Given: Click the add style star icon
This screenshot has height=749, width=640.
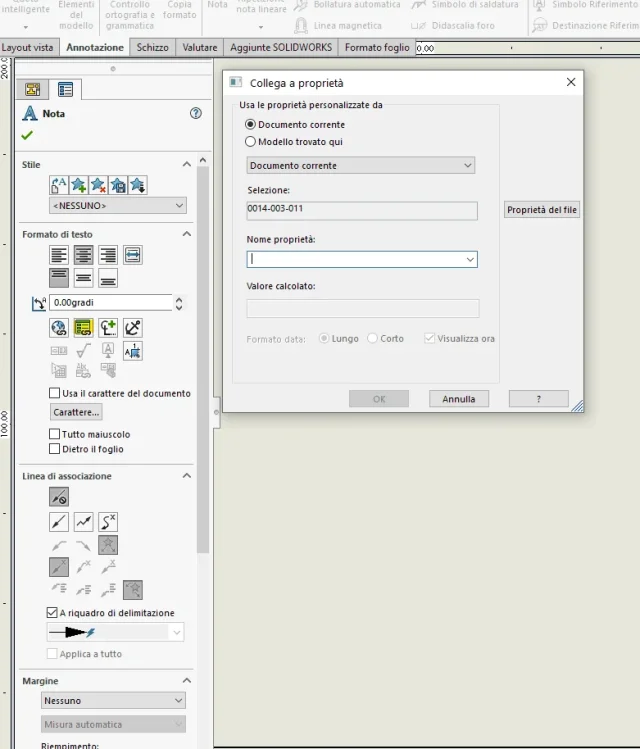Looking at the screenshot, I should click(x=78, y=185).
